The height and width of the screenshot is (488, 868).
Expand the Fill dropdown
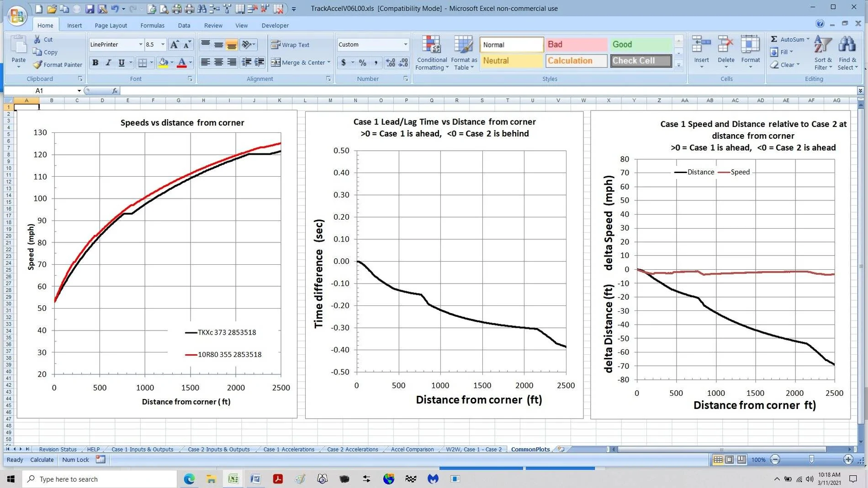[x=791, y=52]
